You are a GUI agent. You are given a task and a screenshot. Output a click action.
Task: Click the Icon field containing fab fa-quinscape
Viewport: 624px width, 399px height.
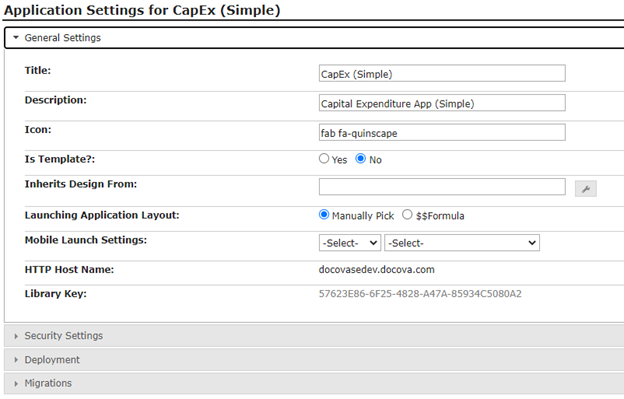(x=442, y=132)
